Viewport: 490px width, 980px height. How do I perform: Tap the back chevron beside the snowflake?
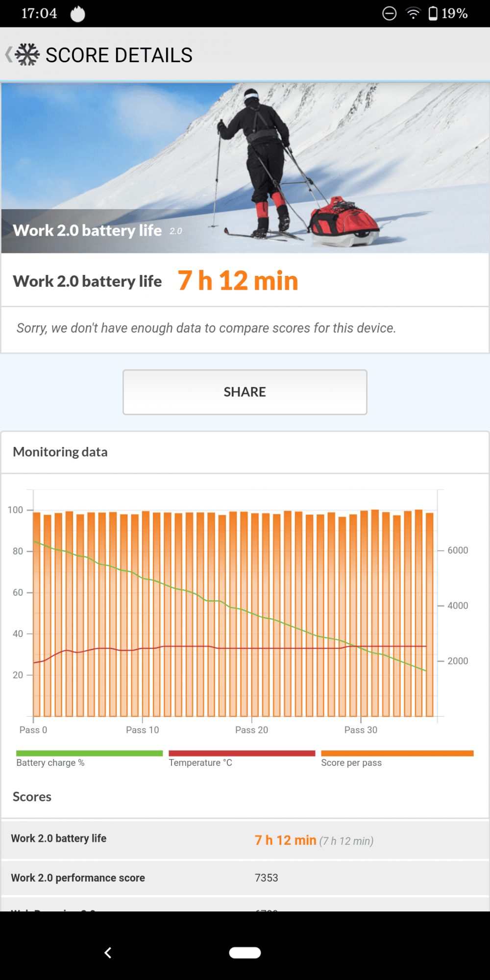[8, 54]
